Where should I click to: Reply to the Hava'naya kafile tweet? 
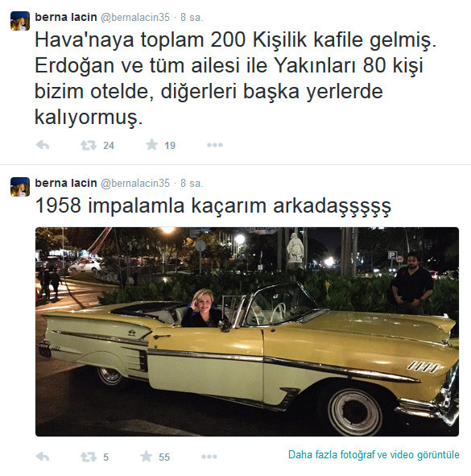(x=43, y=145)
